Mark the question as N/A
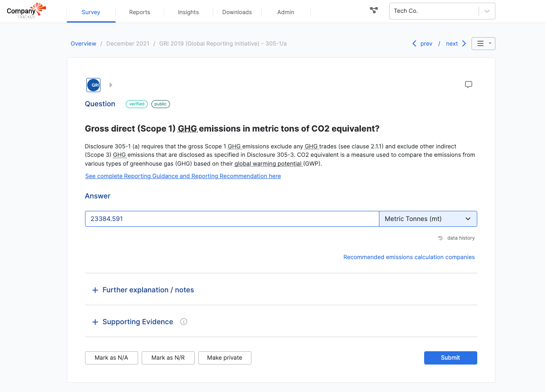This screenshot has width=545, height=392. pos(111,357)
